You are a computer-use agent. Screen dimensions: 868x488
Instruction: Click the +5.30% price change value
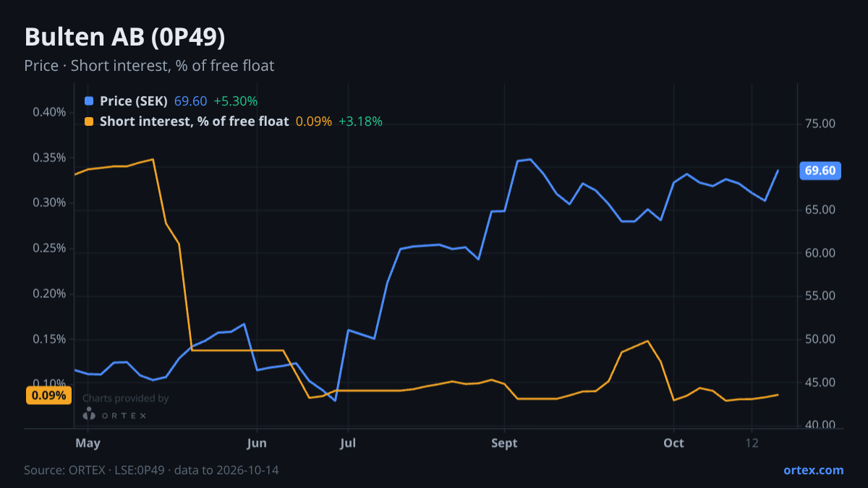[x=235, y=101]
